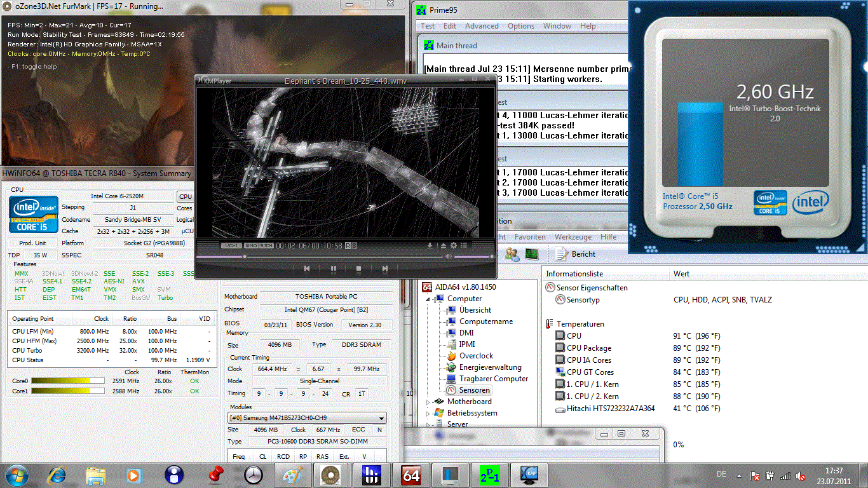Viewport: 868px width, 488px height.
Task: Switch to FurMark donut taskbar icon
Action: point(332,474)
